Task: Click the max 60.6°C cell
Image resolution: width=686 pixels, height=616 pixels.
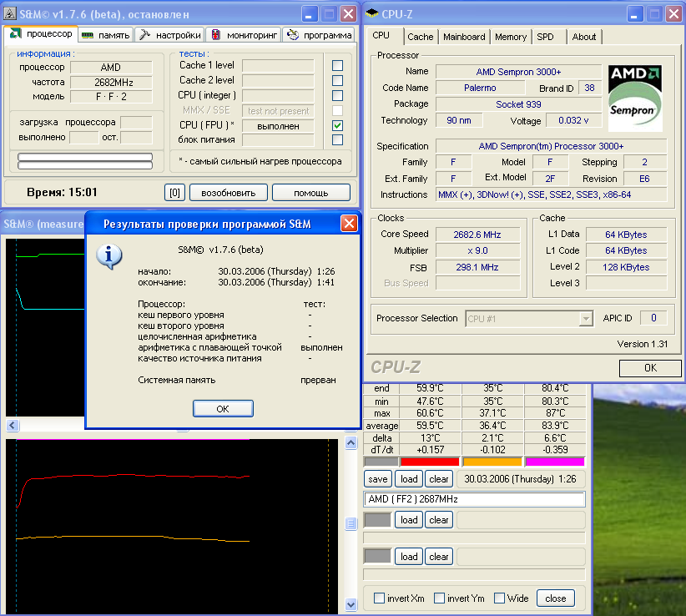Action: click(431, 413)
